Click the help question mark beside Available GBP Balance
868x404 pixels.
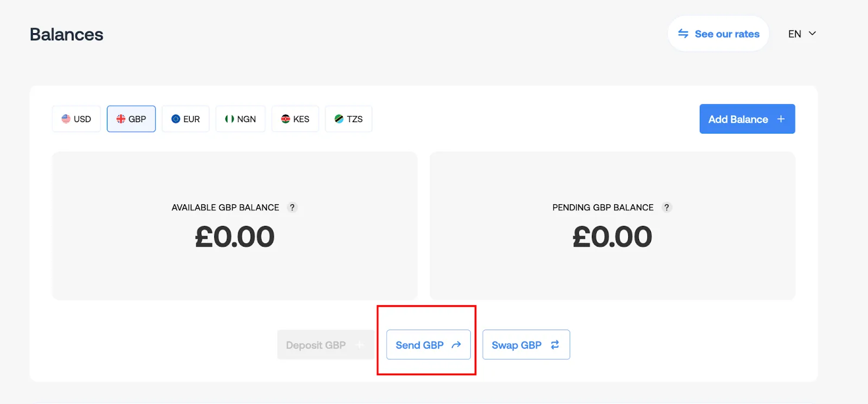(292, 207)
